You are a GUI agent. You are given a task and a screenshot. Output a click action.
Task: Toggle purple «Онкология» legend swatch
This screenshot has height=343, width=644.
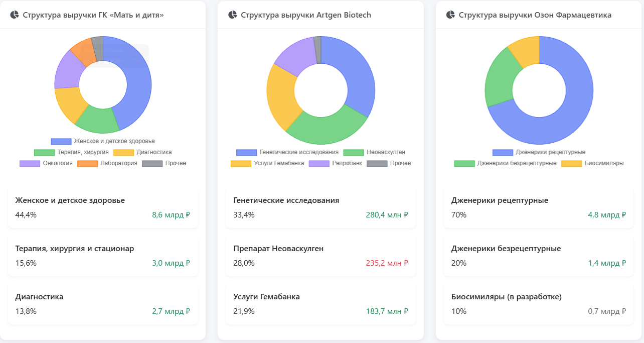30,163
